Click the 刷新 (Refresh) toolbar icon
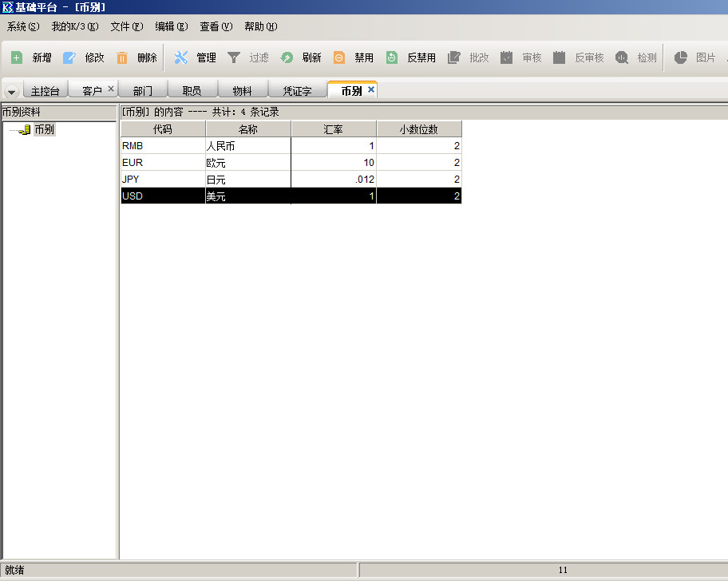This screenshot has width=728, height=581. click(x=287, y=57)
